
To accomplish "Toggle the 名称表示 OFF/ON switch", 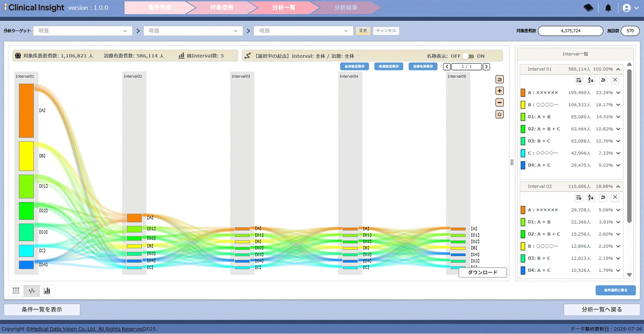I will tap(469, 56).
